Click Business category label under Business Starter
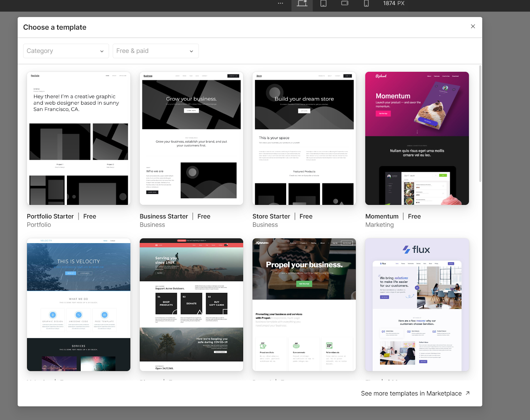Viewport: 530px width, 420px height. [x=152, y=225]
